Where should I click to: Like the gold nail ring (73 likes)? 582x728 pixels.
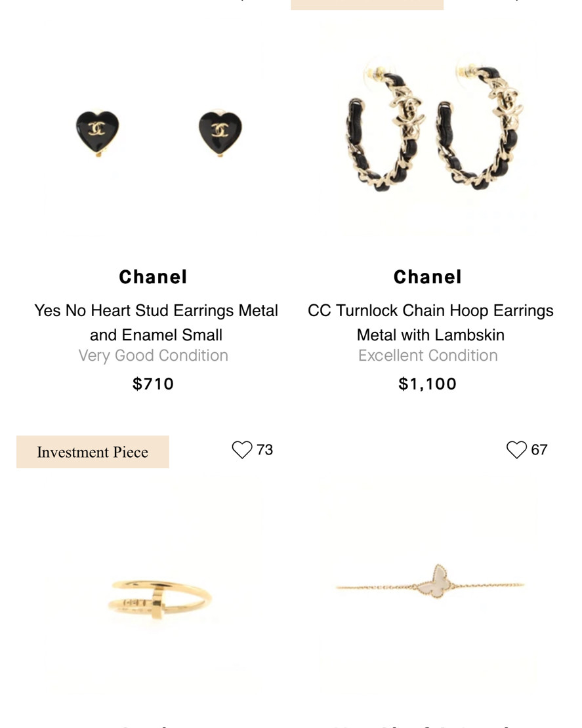pos(242,450)
